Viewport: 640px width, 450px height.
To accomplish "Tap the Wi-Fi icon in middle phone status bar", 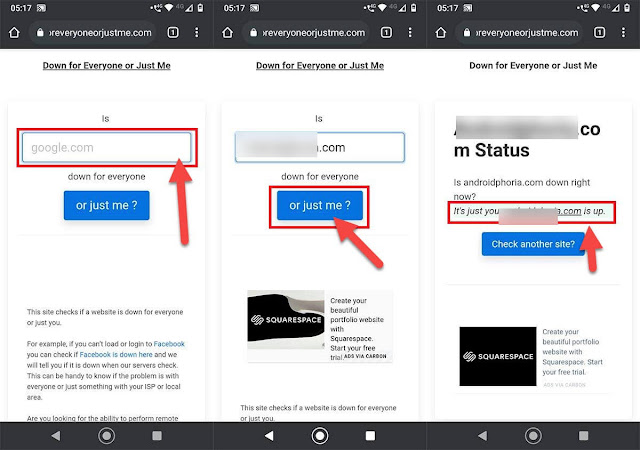I will (382, 8).
